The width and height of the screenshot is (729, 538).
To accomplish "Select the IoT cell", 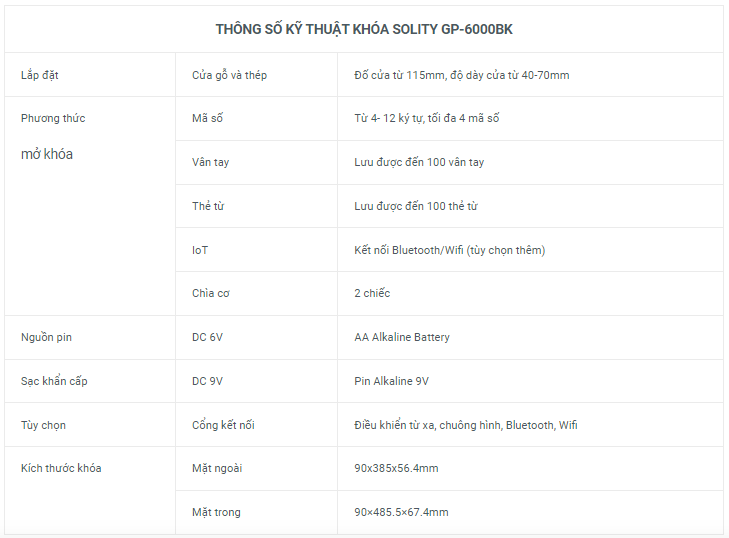I will [200, 250].
